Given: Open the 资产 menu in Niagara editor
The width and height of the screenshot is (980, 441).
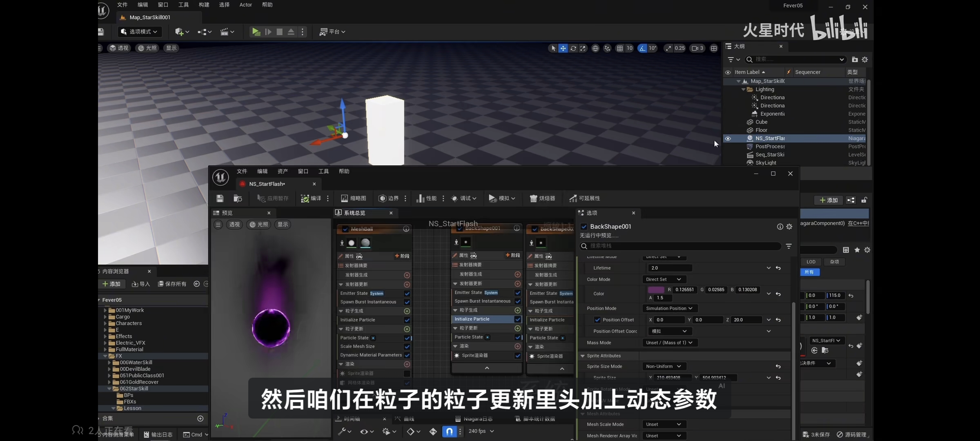Looking at the screenshot, I should (x=283, y=171).
